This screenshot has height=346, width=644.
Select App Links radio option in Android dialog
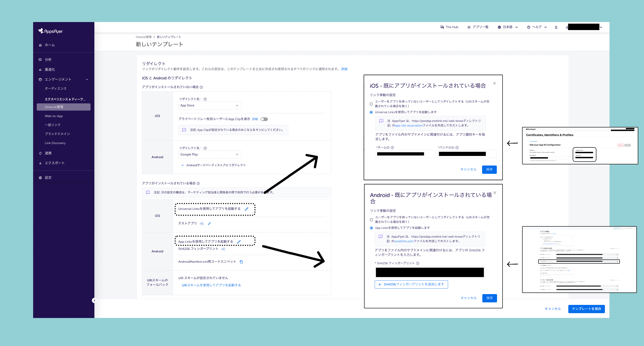[x=371, y=228]
